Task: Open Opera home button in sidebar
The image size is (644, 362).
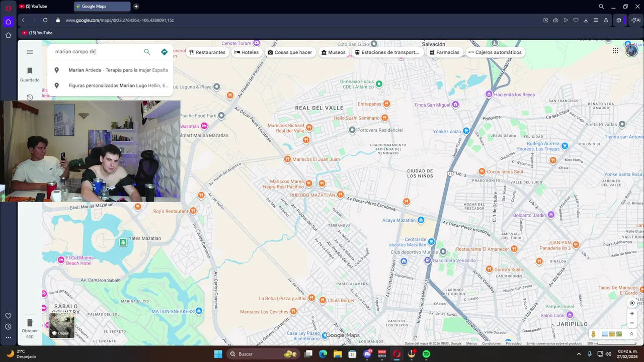Action: click(x=8, y=22)
